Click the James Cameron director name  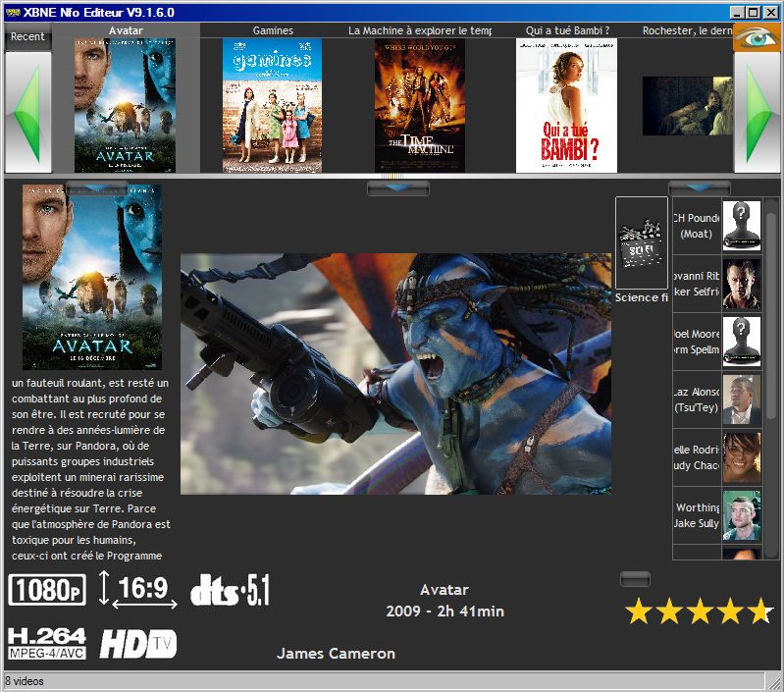[336, 654]
